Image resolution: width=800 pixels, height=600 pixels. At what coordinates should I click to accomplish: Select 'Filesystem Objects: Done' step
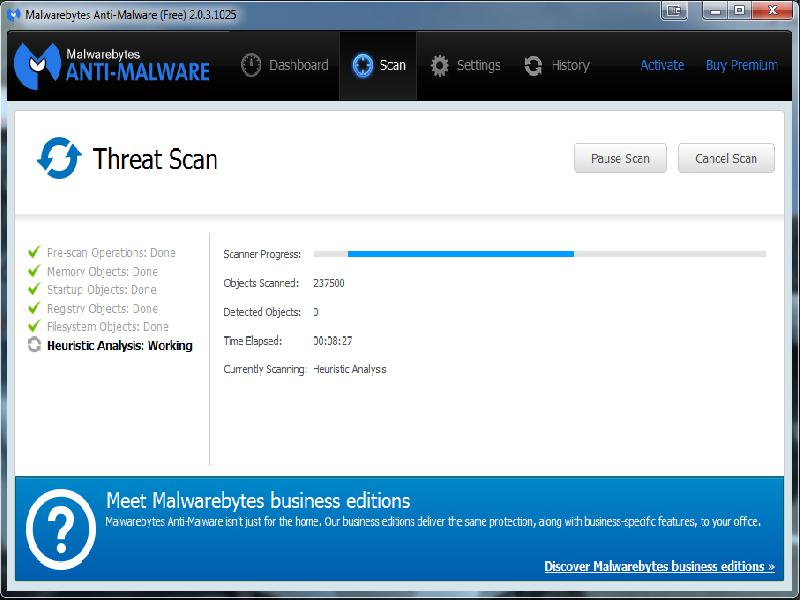point(108,327)
